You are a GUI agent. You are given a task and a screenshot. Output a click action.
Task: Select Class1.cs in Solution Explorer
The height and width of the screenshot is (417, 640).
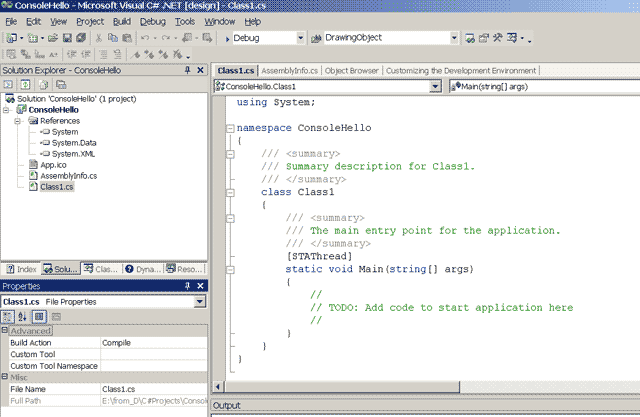(x=57, y=187)
